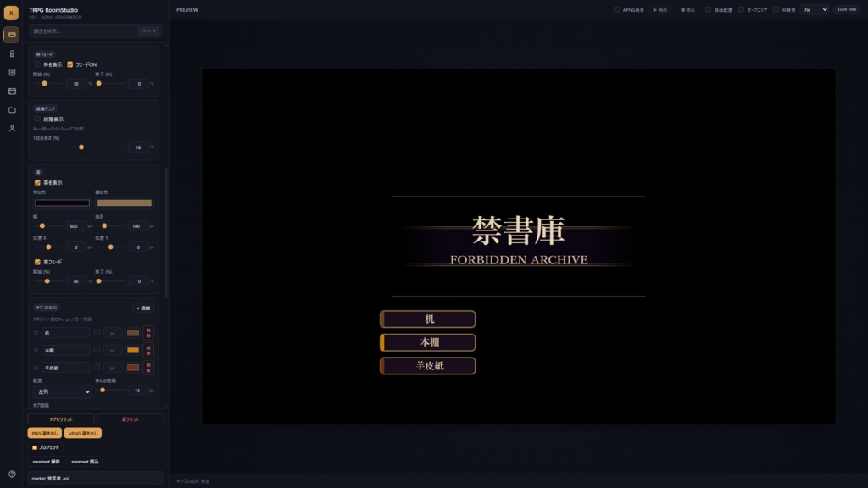
Task: Open the プロジェクト folder button
Action: tap(46, 447)
